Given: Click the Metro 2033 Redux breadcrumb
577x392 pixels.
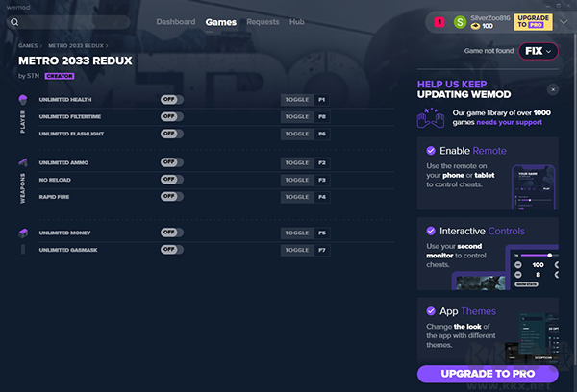Looking at the screenshot, I should tap(76, 45).
